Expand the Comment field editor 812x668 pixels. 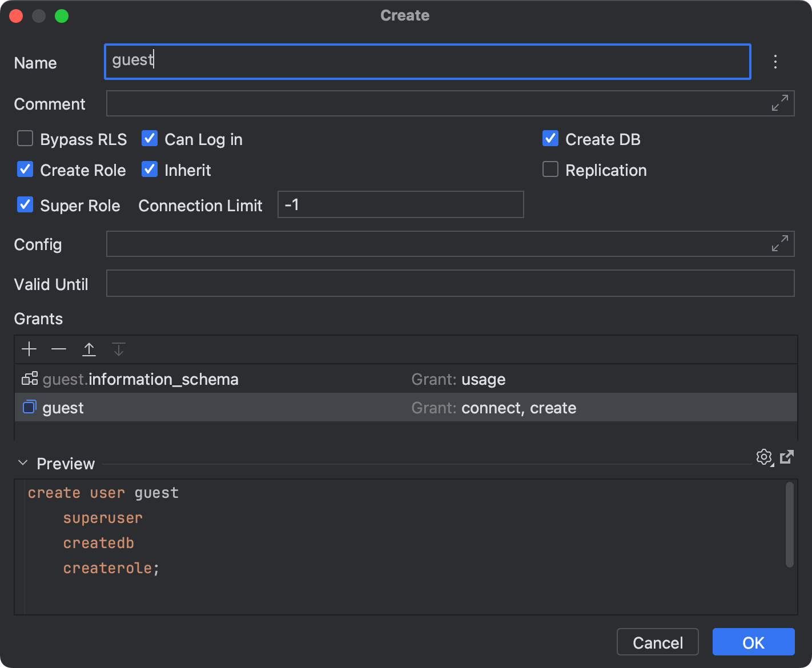pyautogui.click(x=779, y=103)
